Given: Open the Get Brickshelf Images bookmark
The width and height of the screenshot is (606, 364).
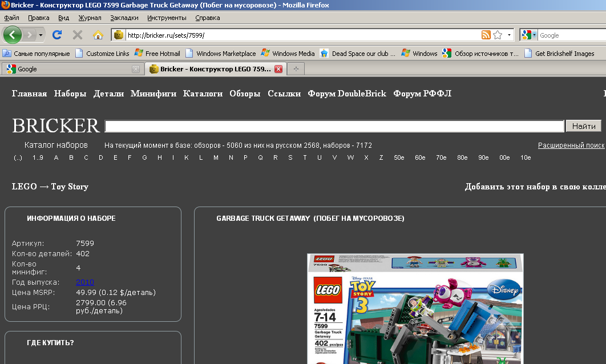Looking at the screenshot, I should [x=559, y=53].
